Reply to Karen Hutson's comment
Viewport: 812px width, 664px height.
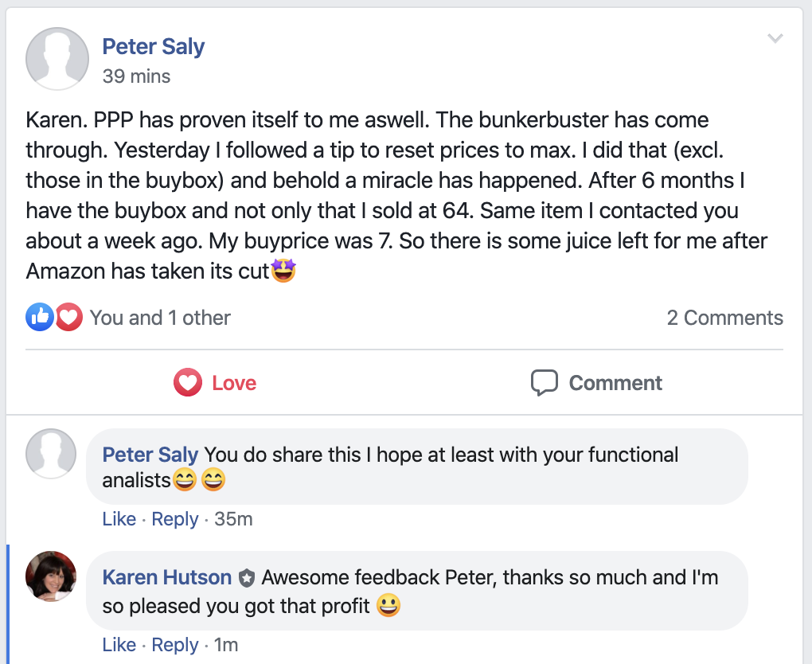pos(175,645)
